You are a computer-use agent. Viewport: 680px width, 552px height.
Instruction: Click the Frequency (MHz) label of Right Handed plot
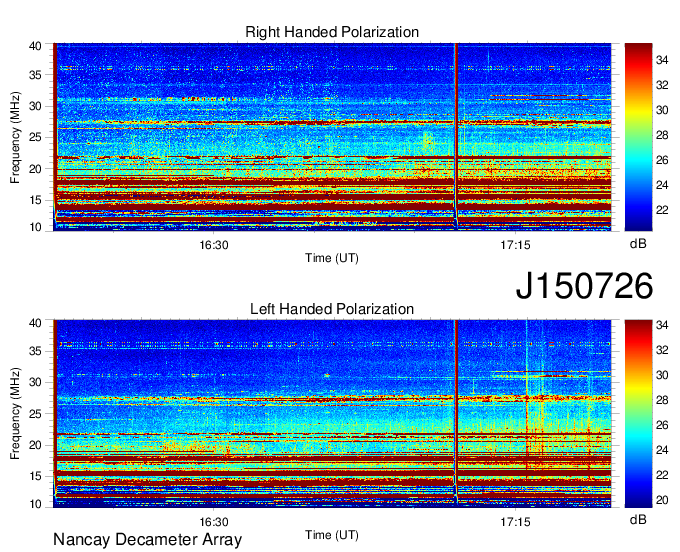15,137
